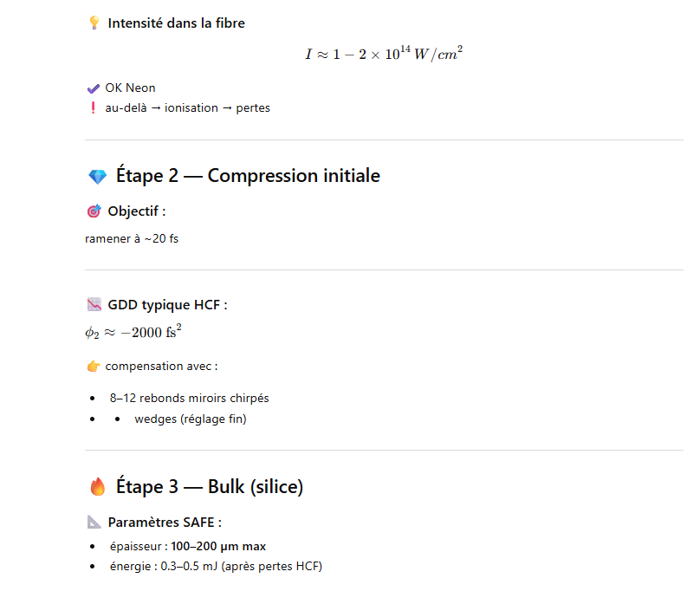Click the blue diamond icon at Étape 2
Screen dimensions: 700x591
tap(98, 177)
